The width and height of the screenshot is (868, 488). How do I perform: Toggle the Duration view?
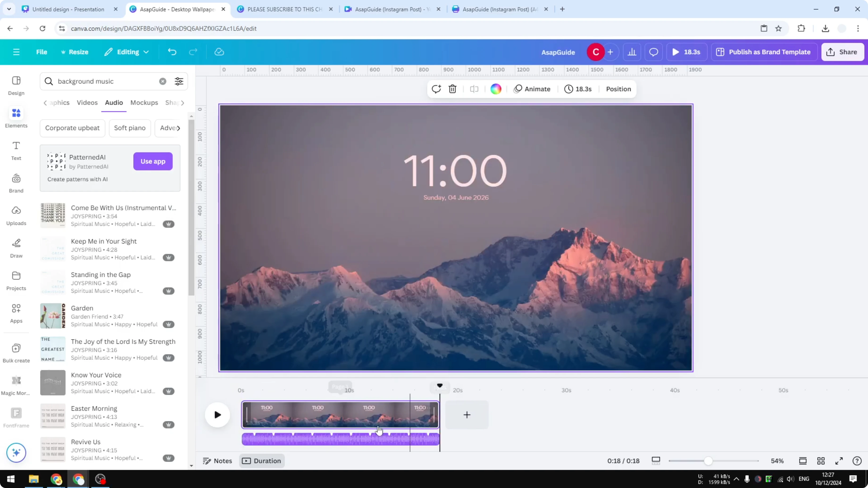[262, 461]
